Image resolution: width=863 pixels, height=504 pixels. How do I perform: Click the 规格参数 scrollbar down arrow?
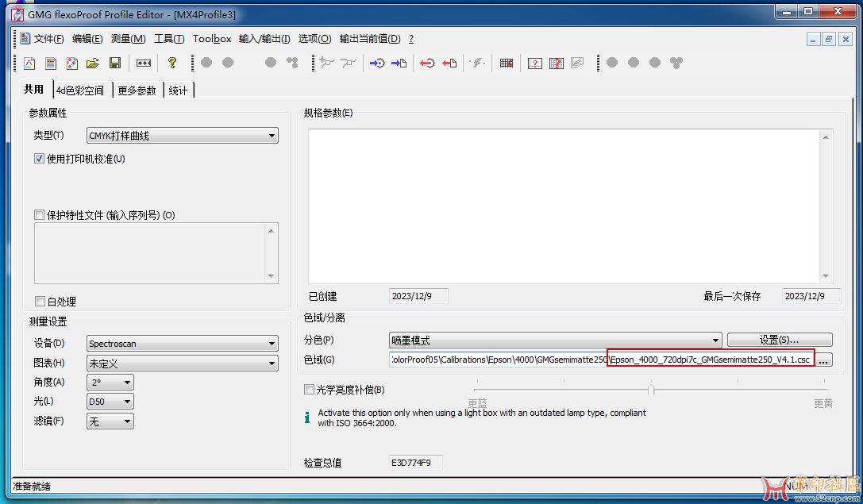tap(826, 276)
